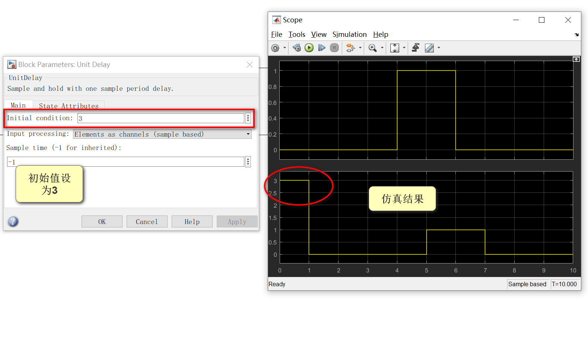The image size is (588, 364).
Task: Click the Apply button
Action: 237,221
